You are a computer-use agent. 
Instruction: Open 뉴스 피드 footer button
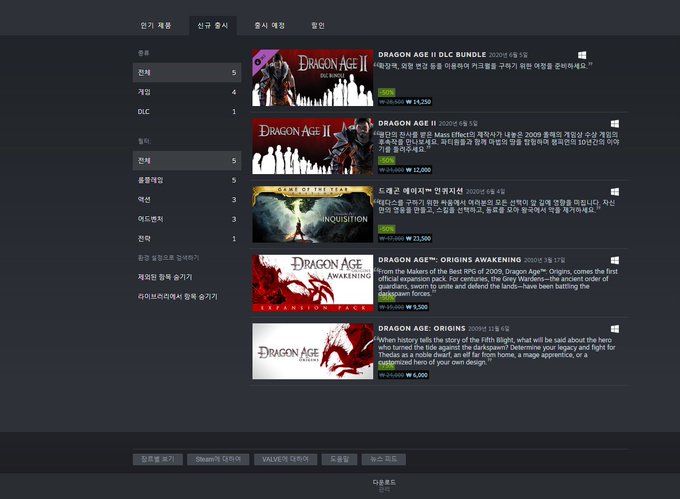click(x=384, y=459)
